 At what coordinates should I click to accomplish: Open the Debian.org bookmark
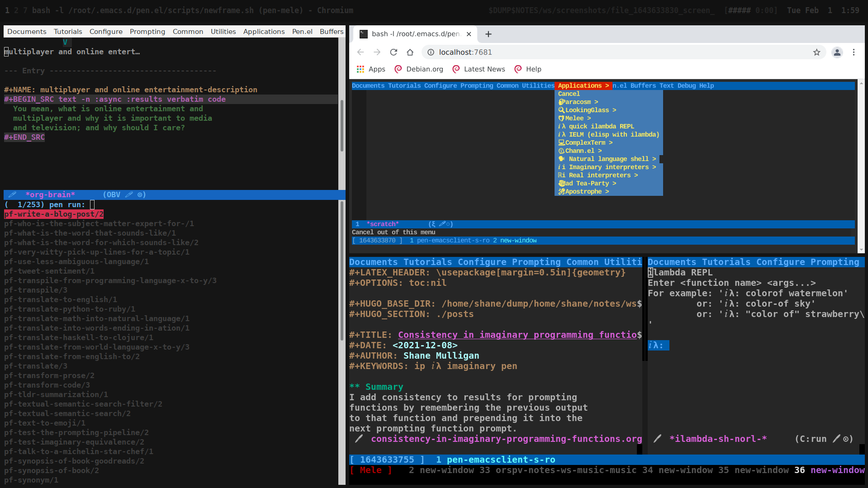point(419,69)
